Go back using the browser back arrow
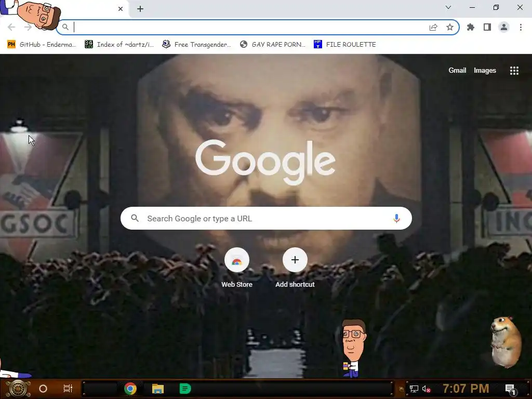This screenshot has height=399, width=532. point(11,27)
